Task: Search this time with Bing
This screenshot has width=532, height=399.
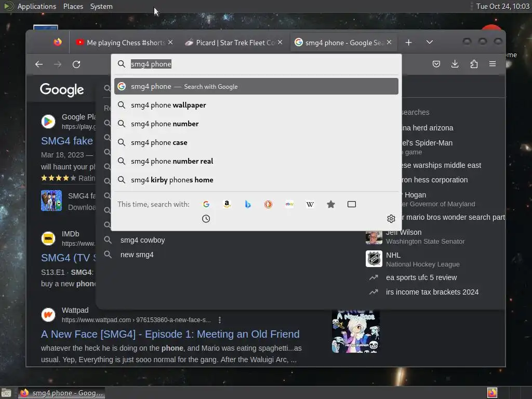Action: coord(248,204)
